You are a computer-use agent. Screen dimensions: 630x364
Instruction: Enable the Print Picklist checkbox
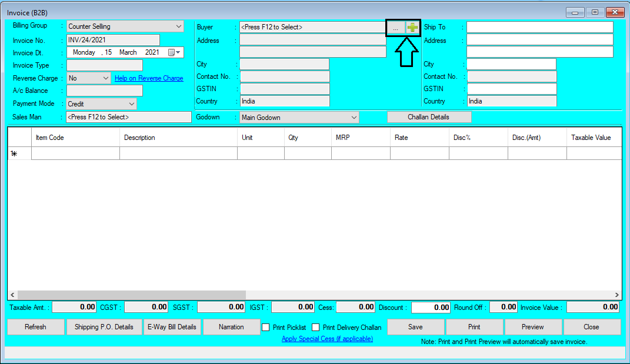point(266,328)
